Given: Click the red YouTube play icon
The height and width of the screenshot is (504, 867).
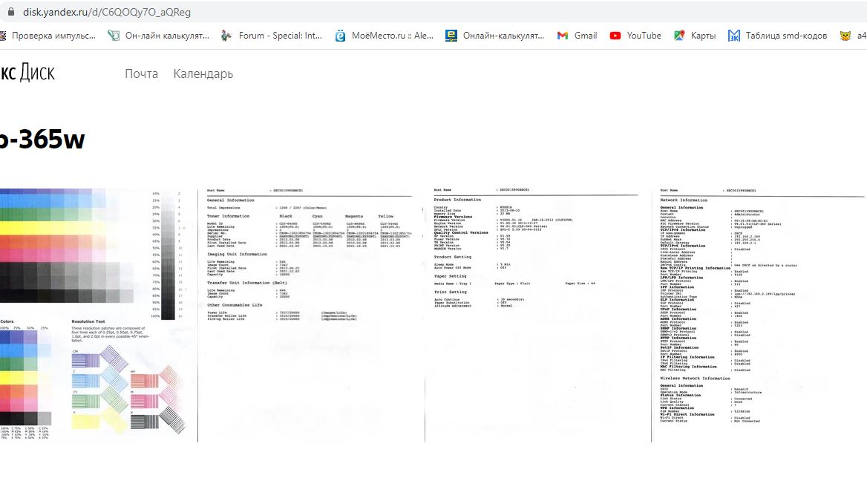Looking at the screenshot, I should (x=615, y=36).
